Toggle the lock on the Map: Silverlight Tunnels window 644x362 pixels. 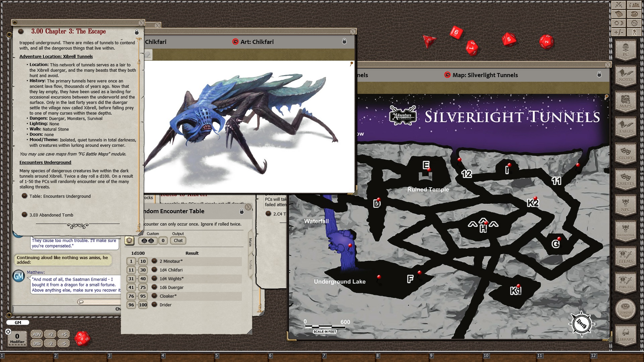pyautogui.click(x=599, y=74)
